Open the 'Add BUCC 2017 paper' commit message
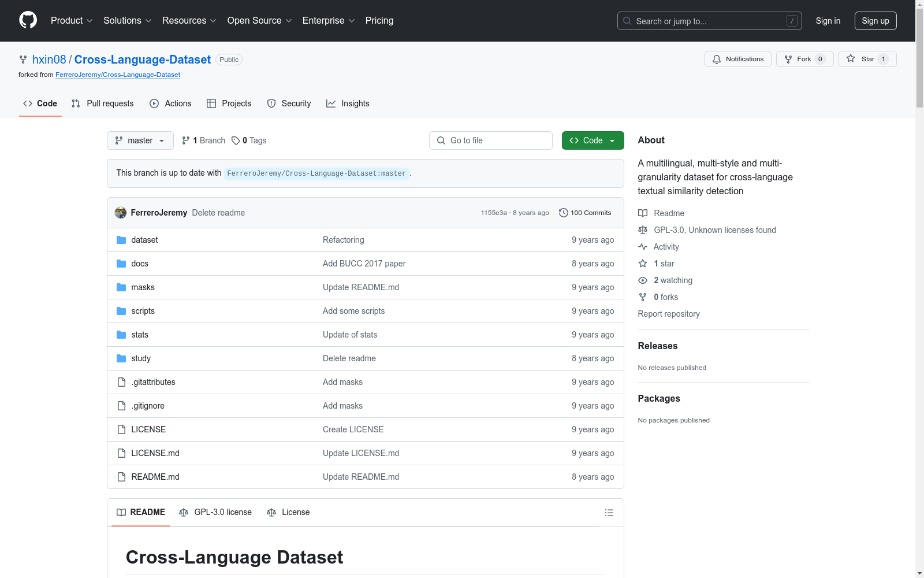Viewport: 924px width, 578px height. tap(364, 264)
